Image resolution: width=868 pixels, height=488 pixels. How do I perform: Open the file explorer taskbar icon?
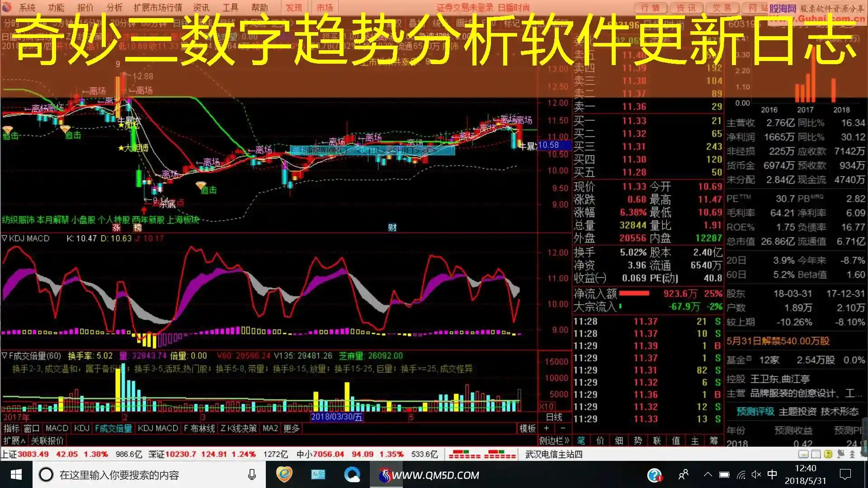coord(318,474)
